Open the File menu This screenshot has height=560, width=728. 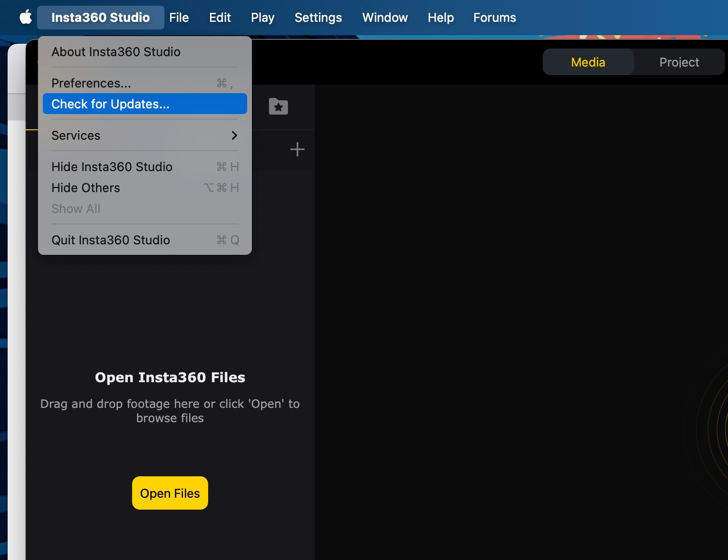[179, 18]
